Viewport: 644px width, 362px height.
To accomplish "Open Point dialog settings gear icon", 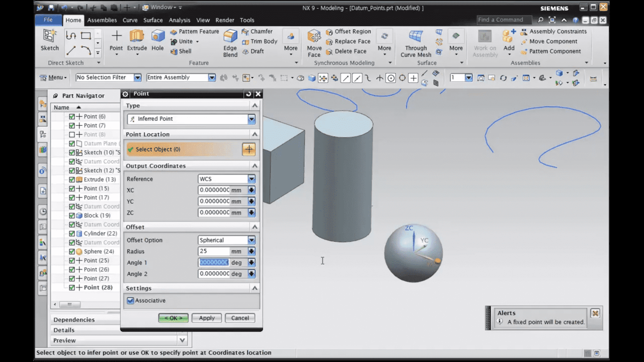I will pyautogui.click(x=125, y=94).
